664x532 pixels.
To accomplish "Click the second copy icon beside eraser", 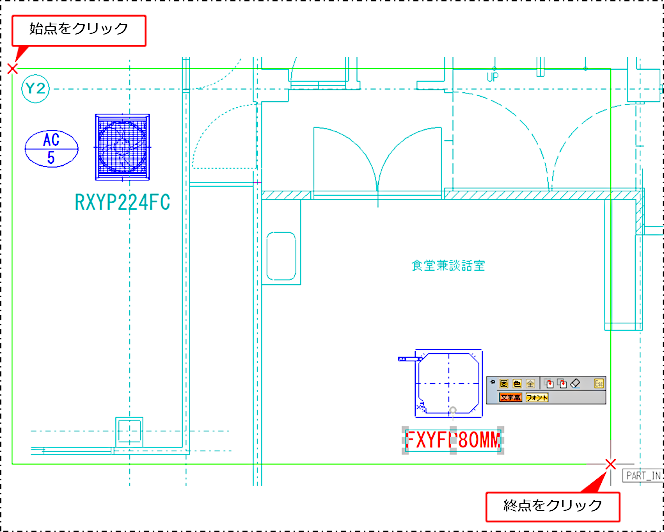I will click(562, 384).
